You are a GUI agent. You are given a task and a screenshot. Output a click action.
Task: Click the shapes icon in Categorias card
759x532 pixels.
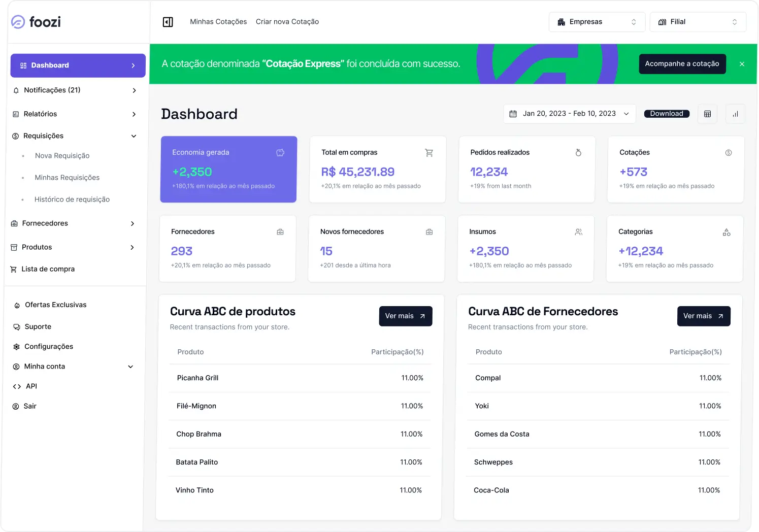click(727, 232)
